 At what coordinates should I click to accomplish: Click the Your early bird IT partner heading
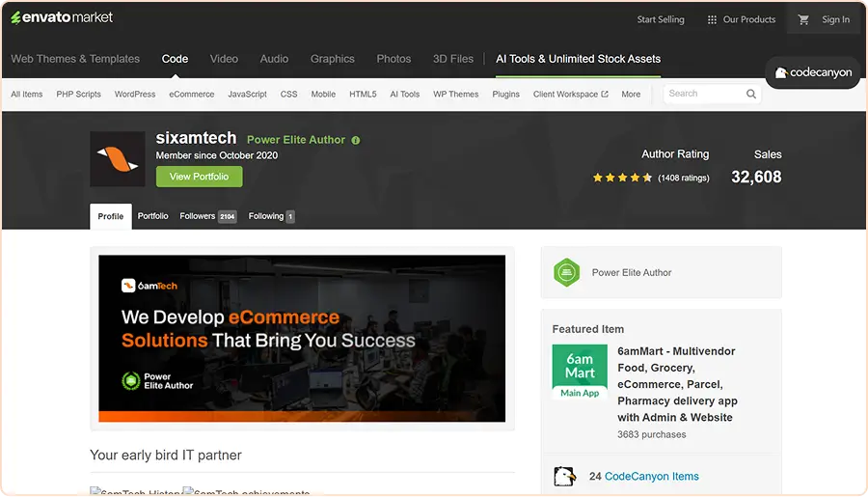166,455
